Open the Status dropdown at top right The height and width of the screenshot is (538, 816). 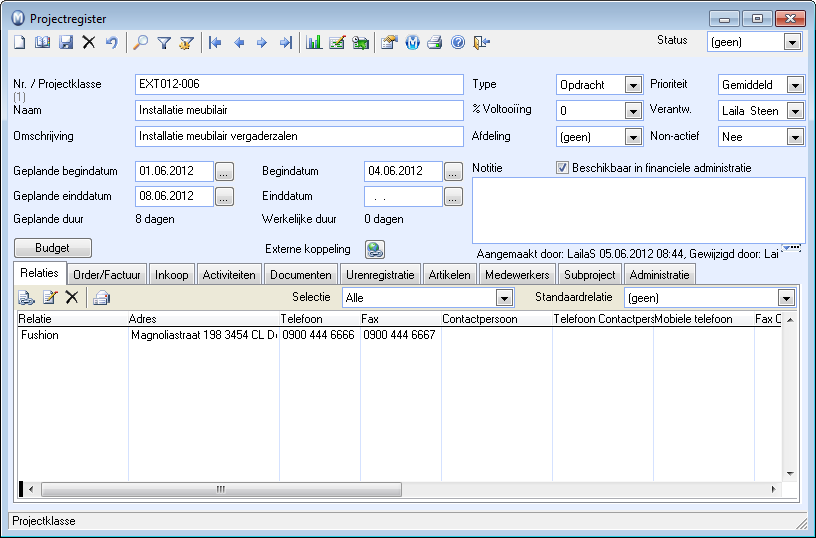click(792, 42)
